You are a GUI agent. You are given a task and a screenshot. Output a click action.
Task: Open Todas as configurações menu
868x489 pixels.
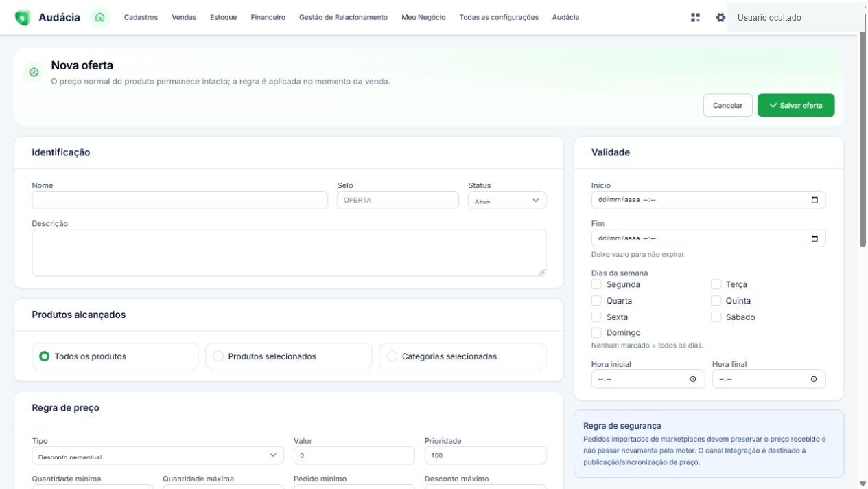(x=499, y=17)
